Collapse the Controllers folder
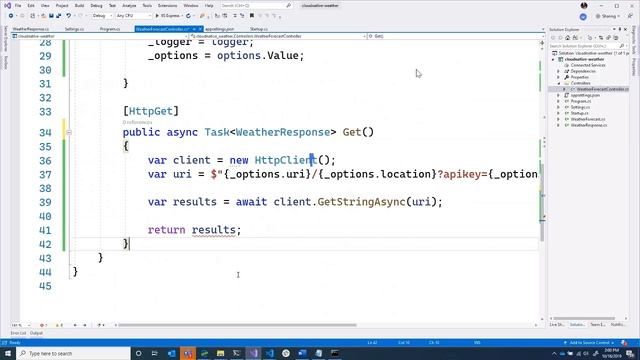The width and height of the screenshot is (640, 360). [558, 83]
